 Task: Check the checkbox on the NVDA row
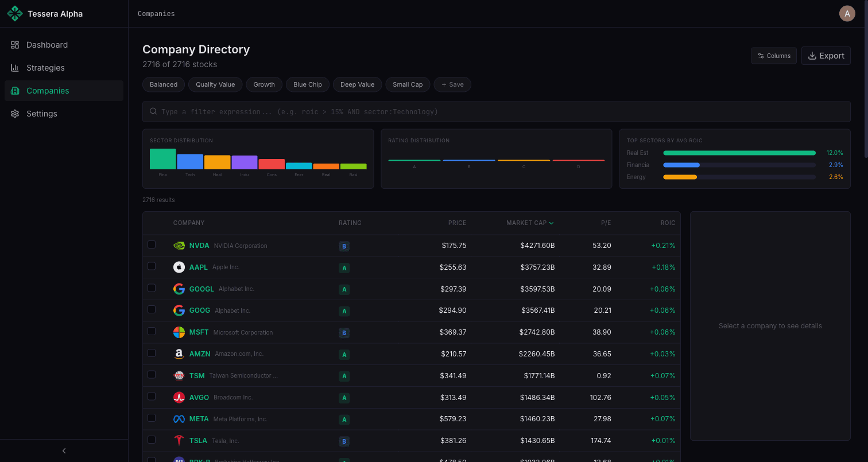(152, 244)
